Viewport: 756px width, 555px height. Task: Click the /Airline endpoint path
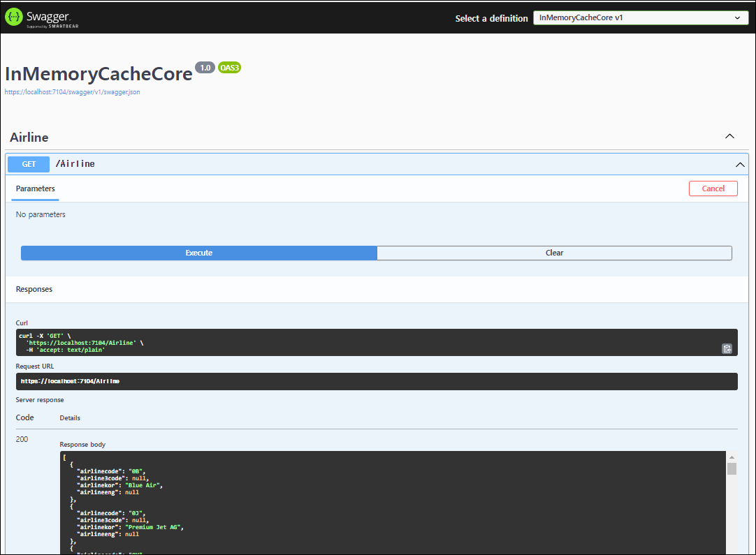click(75, 164)
